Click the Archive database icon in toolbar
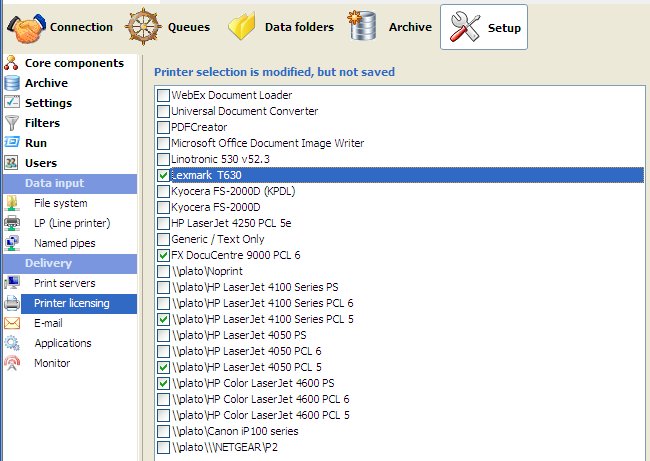This screenshot has width=650, height=461. (365, 28)
